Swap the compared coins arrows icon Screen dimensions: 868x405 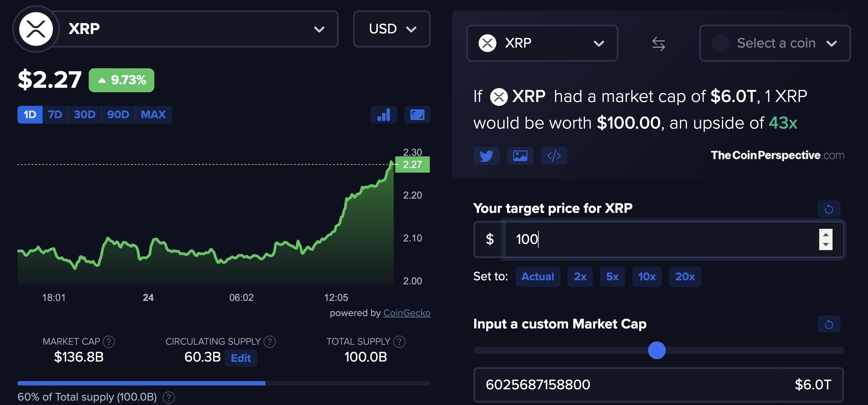658,44
